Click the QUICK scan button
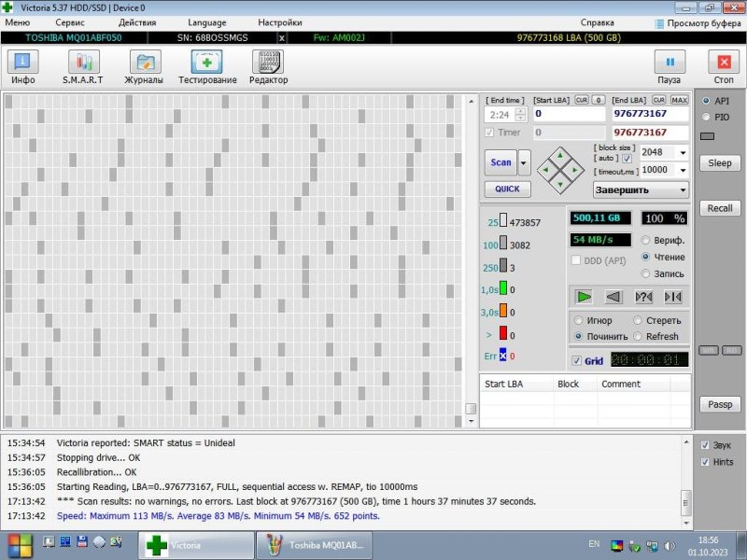The width and height of the screenshot is (747, 560). tap(508, 189)
